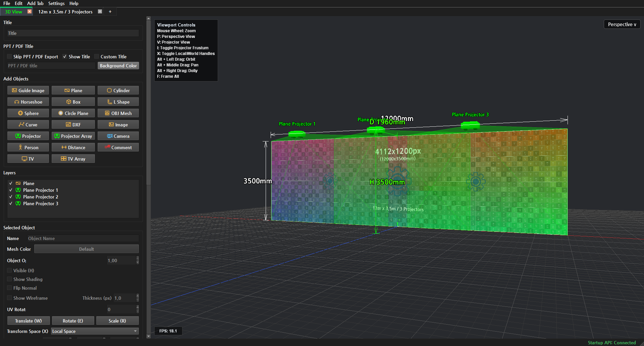Add a Distance measurement

73,148
